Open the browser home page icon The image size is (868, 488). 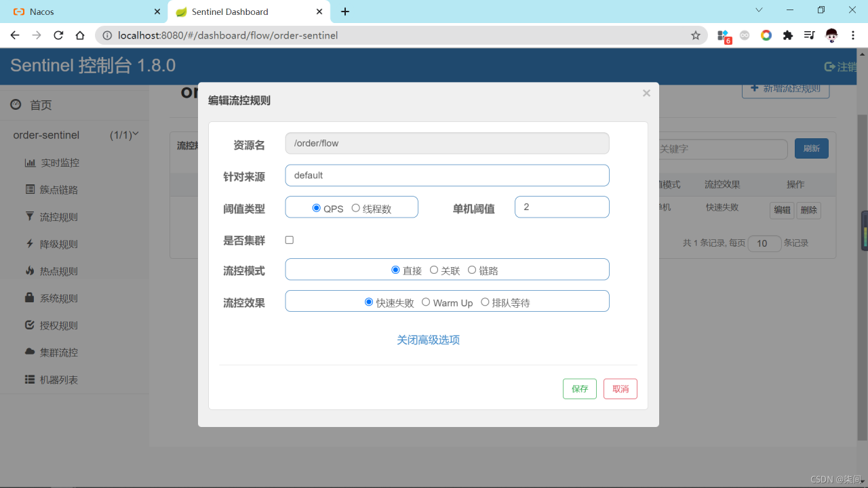point(80,35)
